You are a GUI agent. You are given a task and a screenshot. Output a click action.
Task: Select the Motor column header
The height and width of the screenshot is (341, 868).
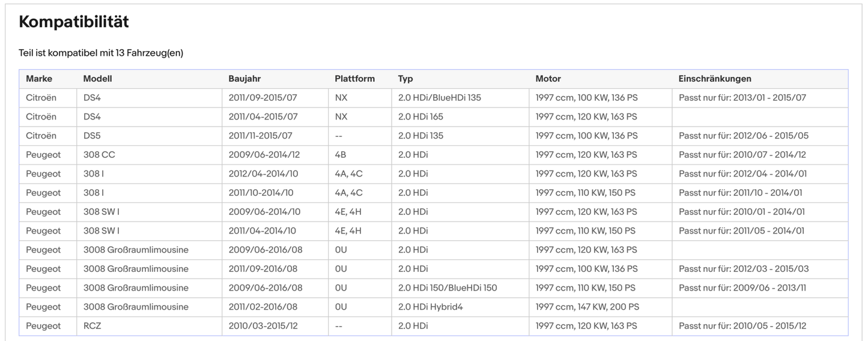click(548, 79)
